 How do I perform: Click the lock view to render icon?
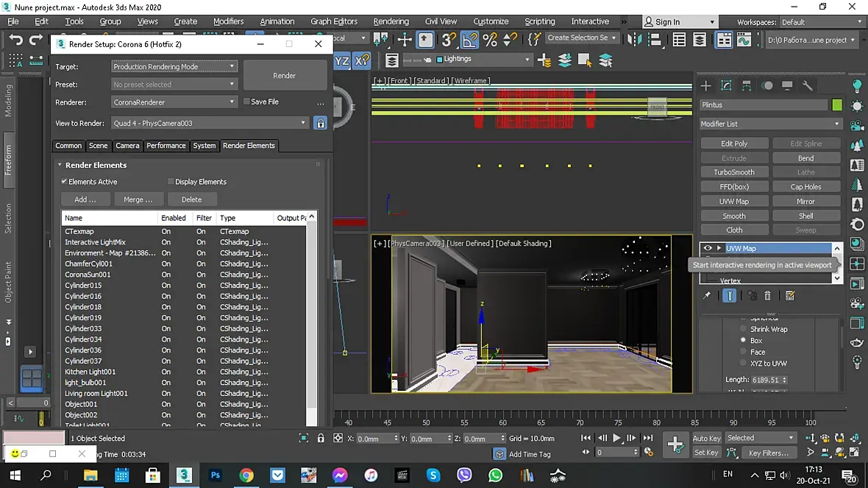[x=320, y=124]
